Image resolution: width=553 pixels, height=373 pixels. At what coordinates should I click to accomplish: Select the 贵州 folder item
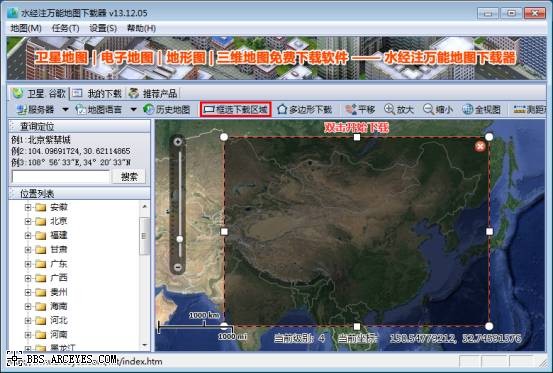[51, 292]
